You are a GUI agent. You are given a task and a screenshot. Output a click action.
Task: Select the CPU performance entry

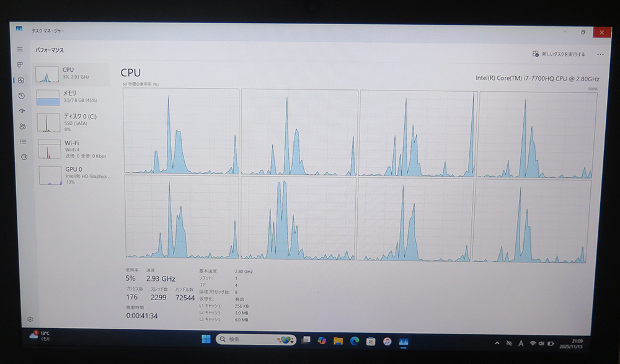(71, 74)
